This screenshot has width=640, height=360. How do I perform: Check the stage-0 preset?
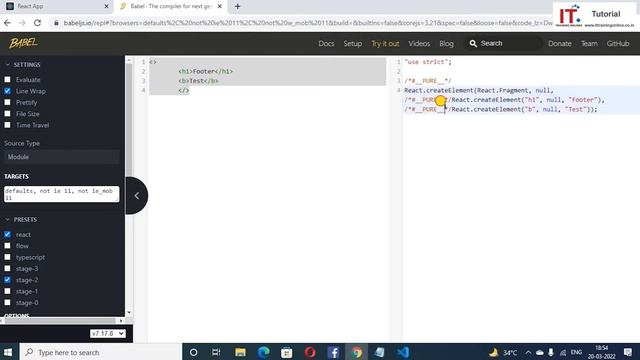point(7,302)
